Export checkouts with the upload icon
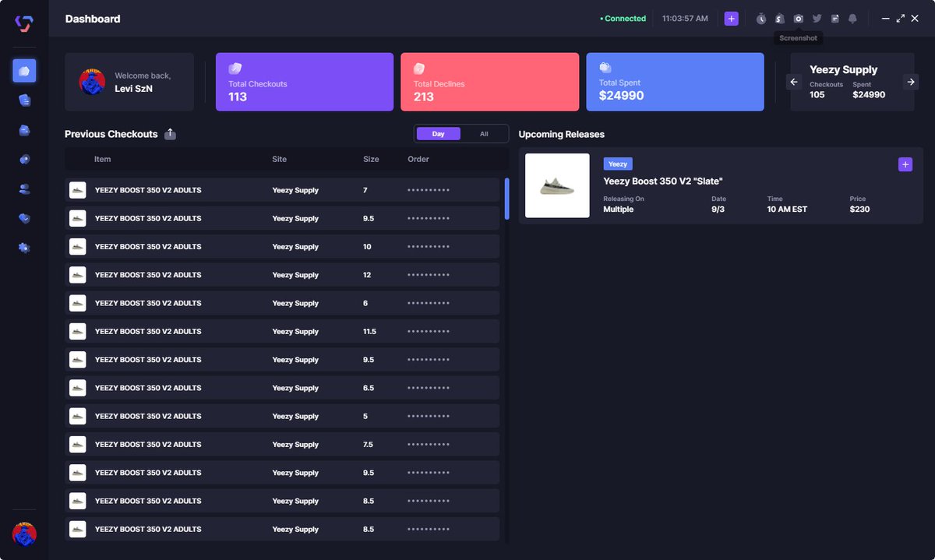The width and height of the screenshot is (935, 560). 171,134
